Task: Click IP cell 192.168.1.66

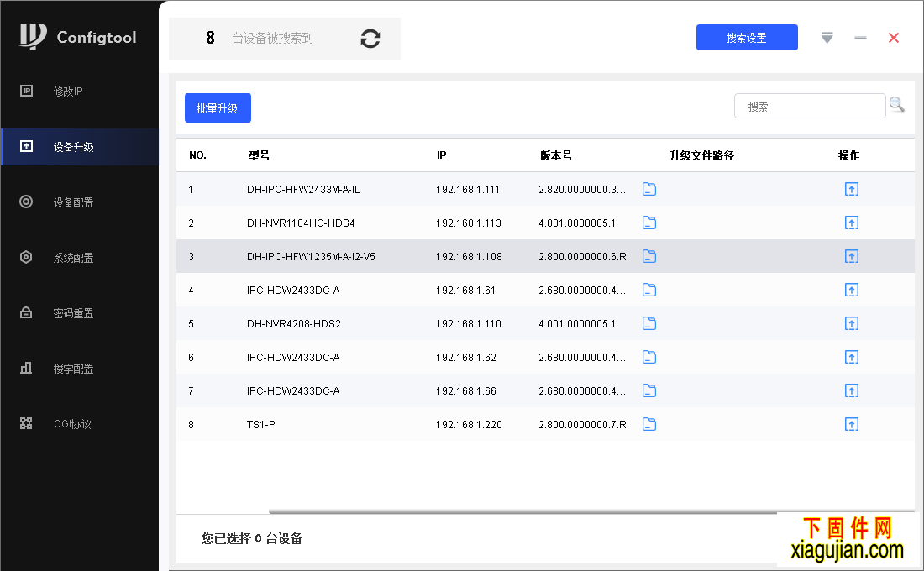Action: click(x=466, y=391)
